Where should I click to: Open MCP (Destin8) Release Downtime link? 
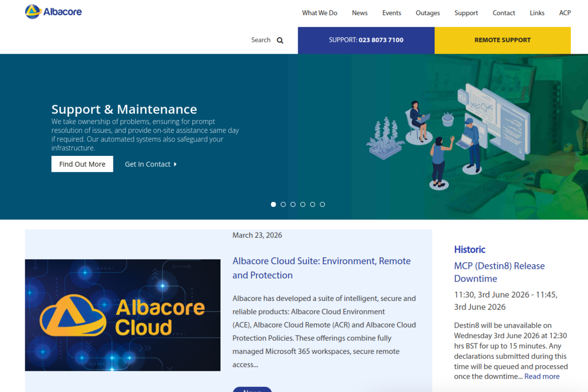click(499, 272)
